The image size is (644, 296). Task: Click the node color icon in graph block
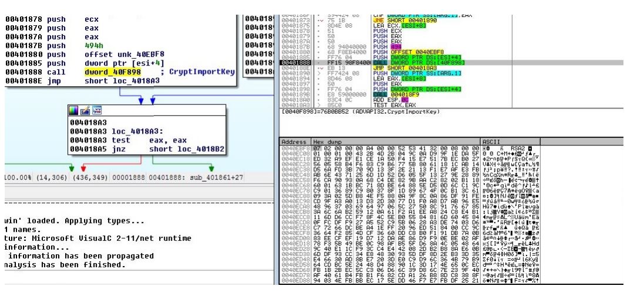point(73,110)
